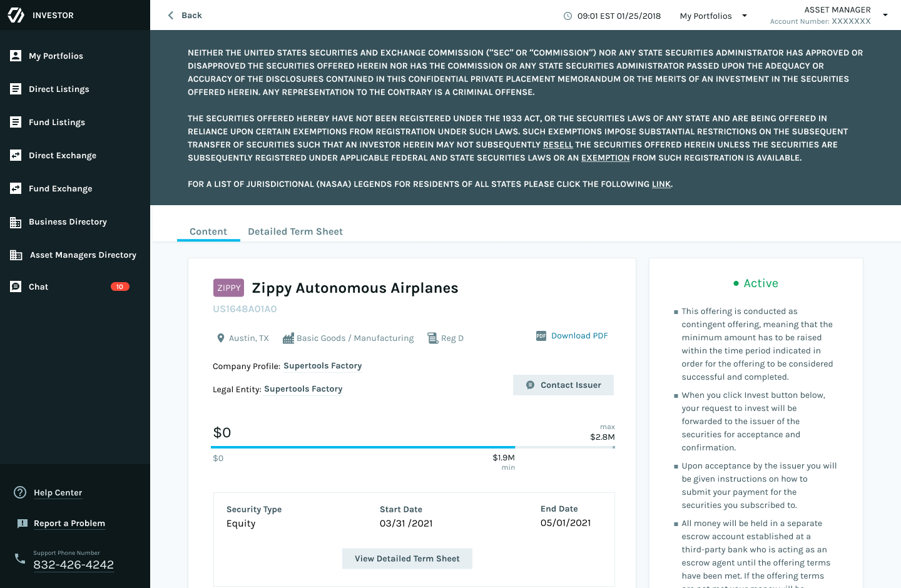
Task: Click the View Detailed Term Sheet button
Action: coord(407,559)
